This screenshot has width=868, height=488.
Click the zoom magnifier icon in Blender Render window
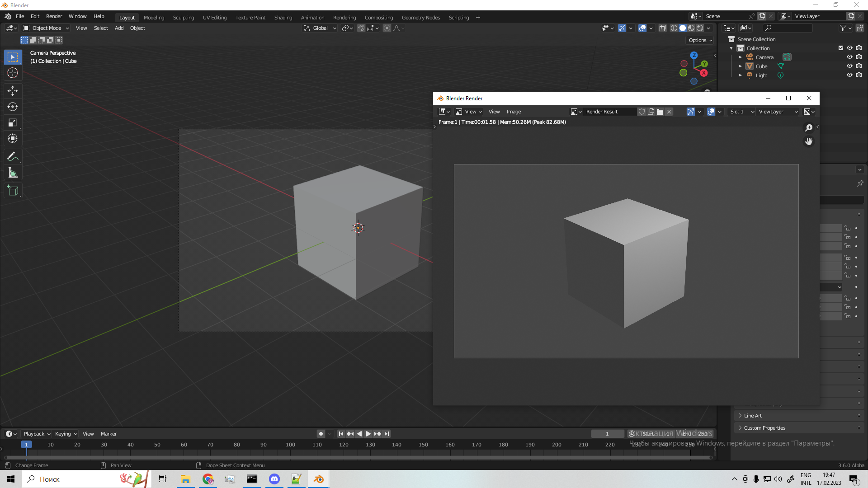point(809,128)
